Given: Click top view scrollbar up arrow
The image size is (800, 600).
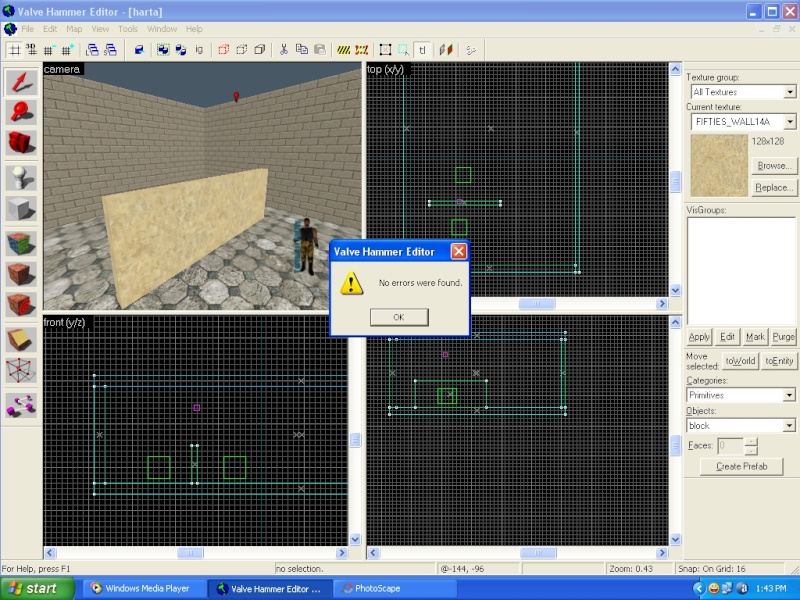Looking at the screenshot, I should click(676, 69).
